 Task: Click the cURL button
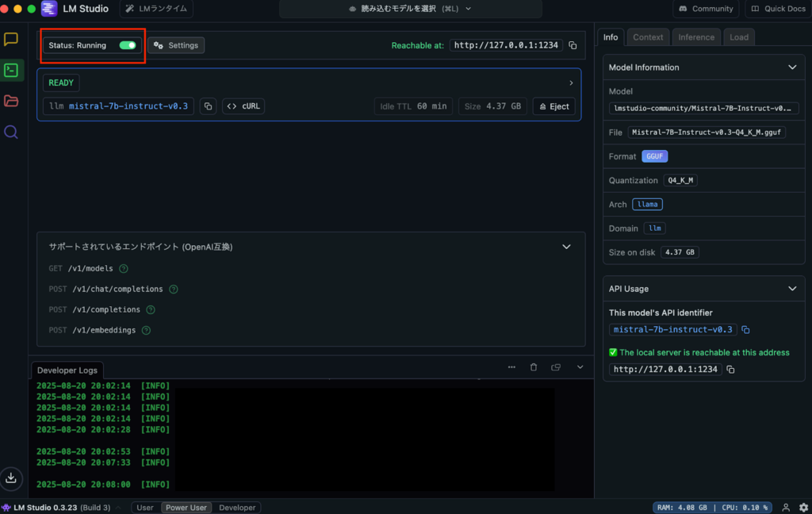click(x=243, y=106)
